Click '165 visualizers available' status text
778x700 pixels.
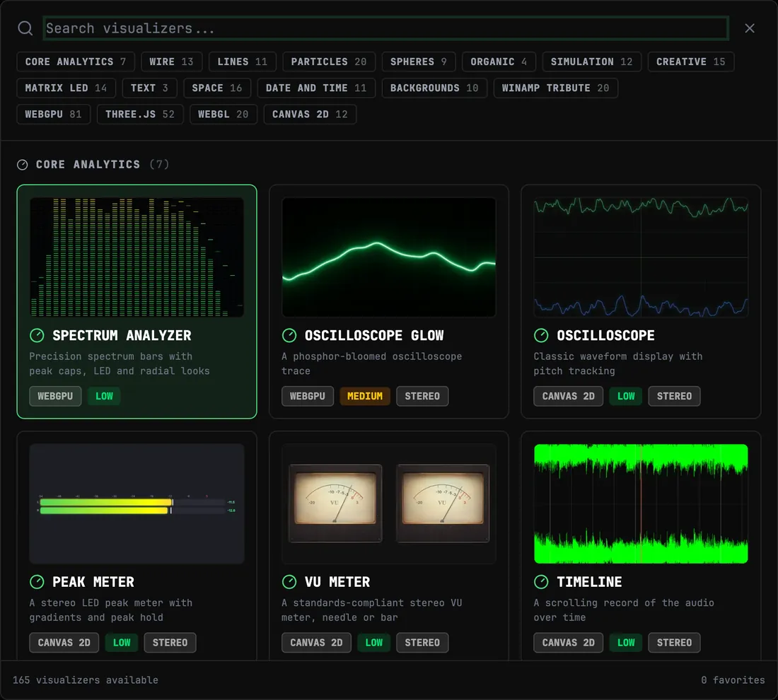86,680
